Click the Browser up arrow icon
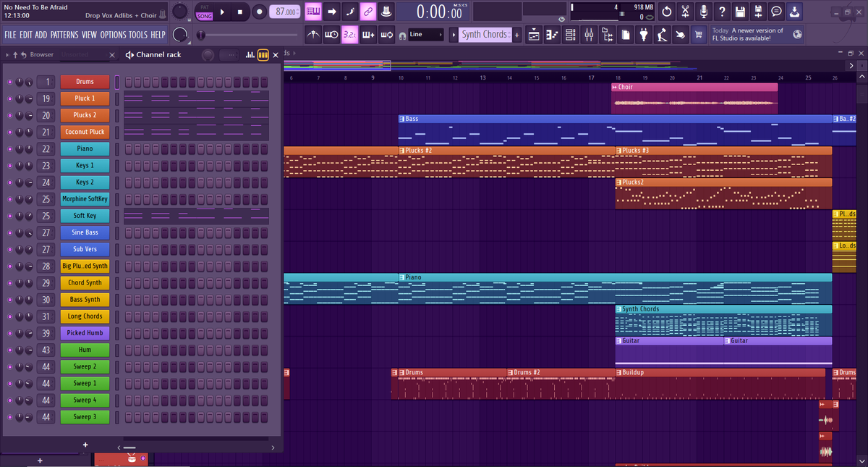Viewport: 868px width, 467px height. [14, 55]
